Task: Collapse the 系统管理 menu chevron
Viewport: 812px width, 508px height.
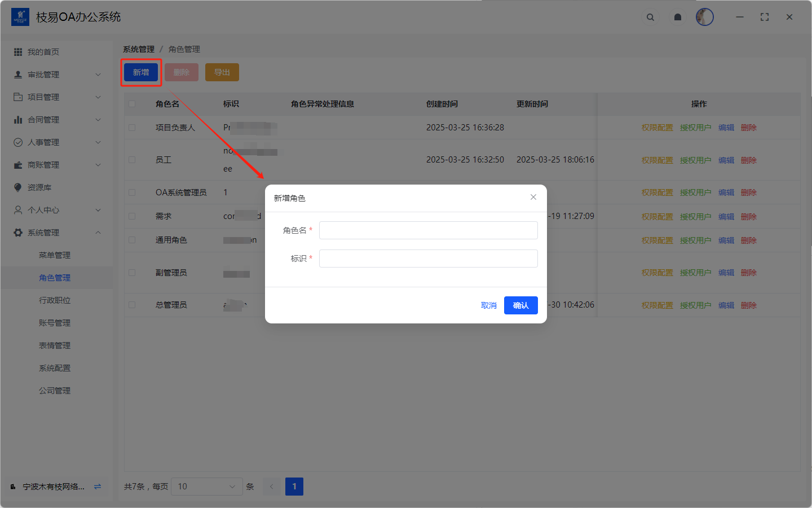Action: [98, 233]
